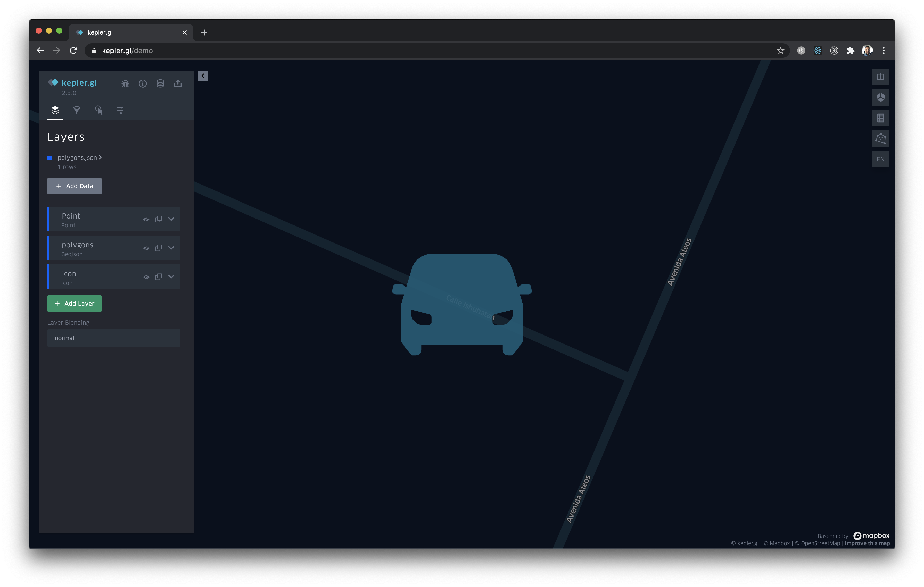Toggle visibility of the polygons layer

[146, 248]
